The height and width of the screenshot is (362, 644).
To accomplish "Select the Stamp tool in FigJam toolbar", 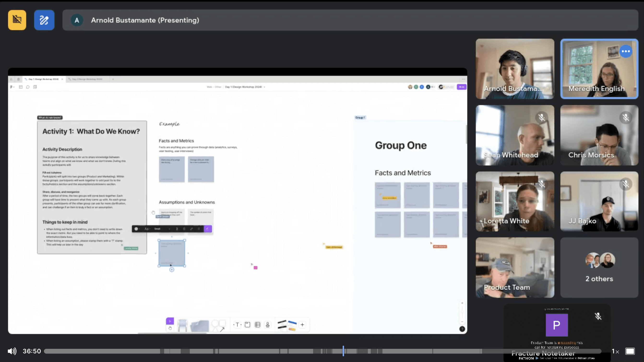I will click(x=268, y=325).
